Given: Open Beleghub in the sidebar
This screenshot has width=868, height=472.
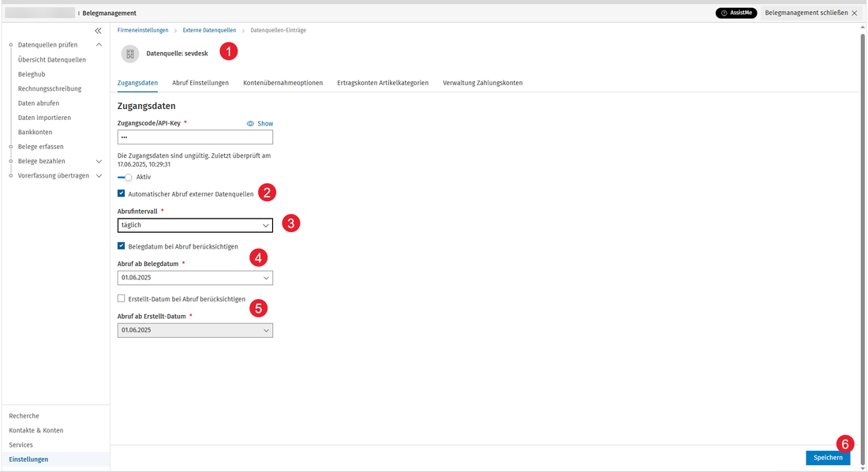Looking at the screenshot, I should (32, 74).
